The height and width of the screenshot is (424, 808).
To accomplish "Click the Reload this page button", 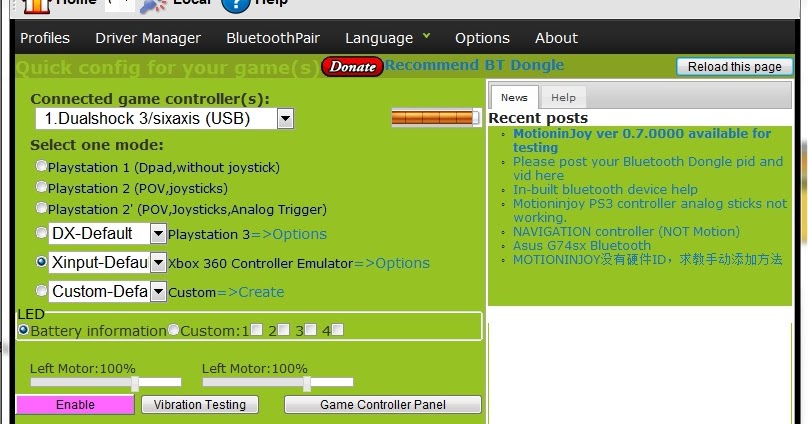I will click(x=734, y=67).
